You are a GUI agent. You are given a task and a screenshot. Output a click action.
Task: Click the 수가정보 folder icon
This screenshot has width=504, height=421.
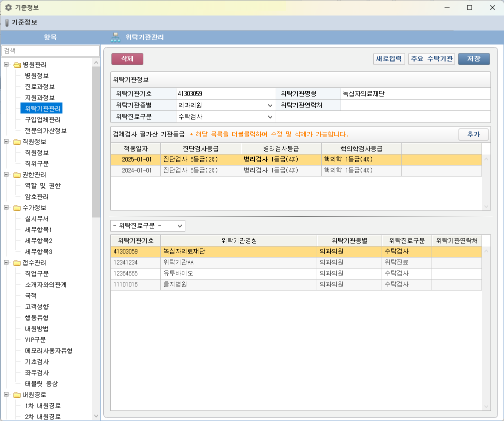pyautogui.click(x=17, y=207)
